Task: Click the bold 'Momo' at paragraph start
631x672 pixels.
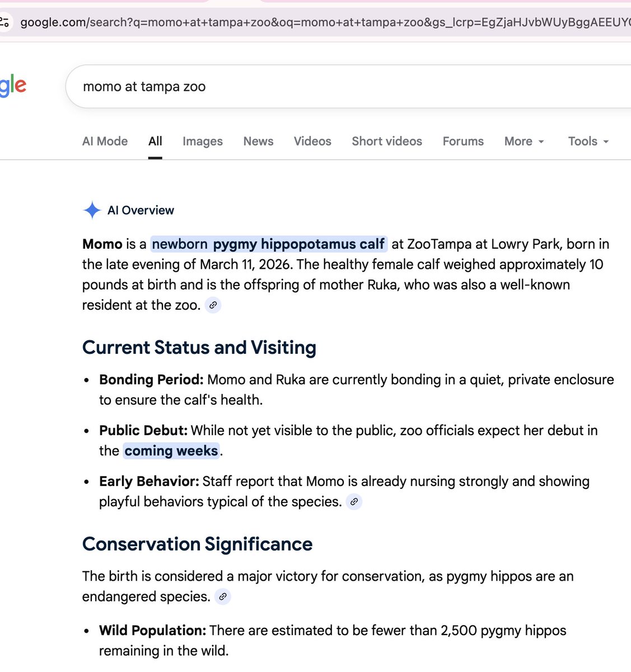Action: [102, 244]
